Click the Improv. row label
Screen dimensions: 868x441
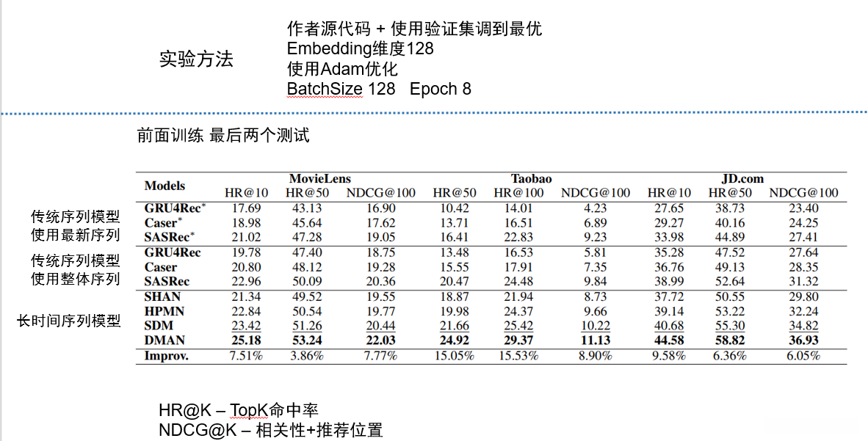pos(166,355)
